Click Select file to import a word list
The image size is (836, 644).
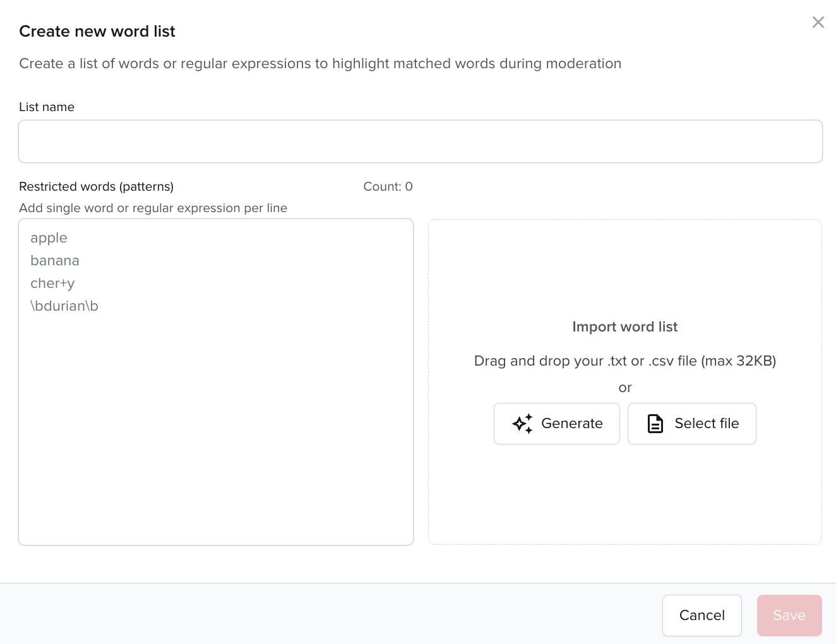pos(691,424)
